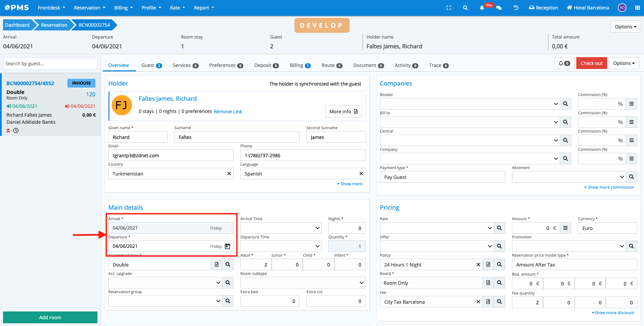Expand the Arrival Time dropdown
644x326 pixels.
point(281,228)
